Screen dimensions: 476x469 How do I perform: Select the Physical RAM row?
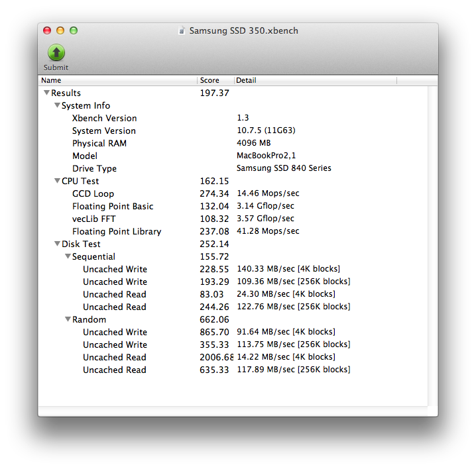coord(233,143)
